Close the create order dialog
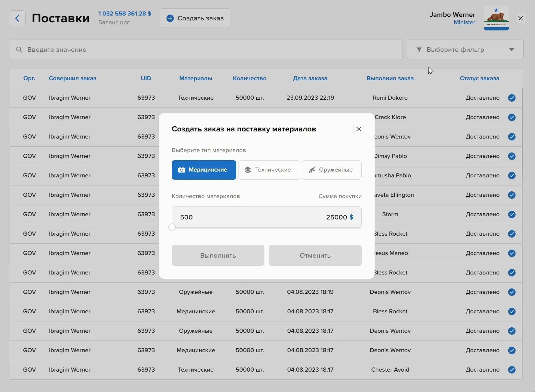 358,129
